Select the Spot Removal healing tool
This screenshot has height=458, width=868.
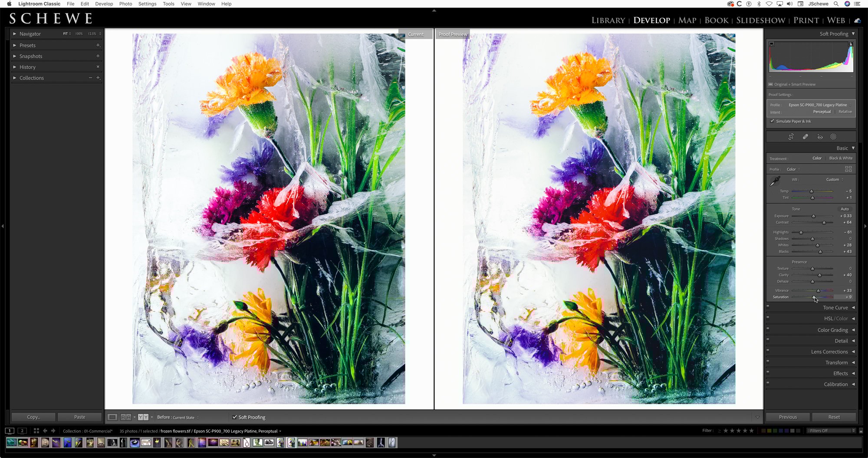pyautogui.click(x=806, y=137)
